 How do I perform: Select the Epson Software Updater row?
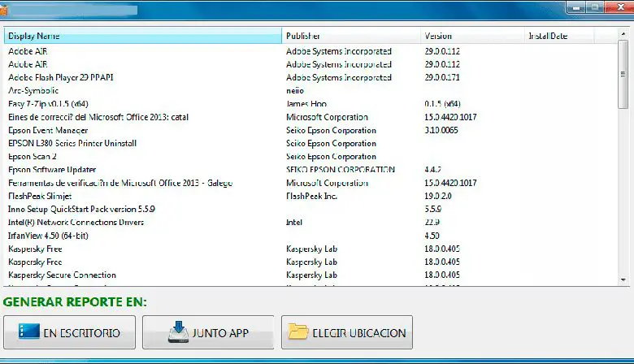pyautogui.click(x=310, y=170)
